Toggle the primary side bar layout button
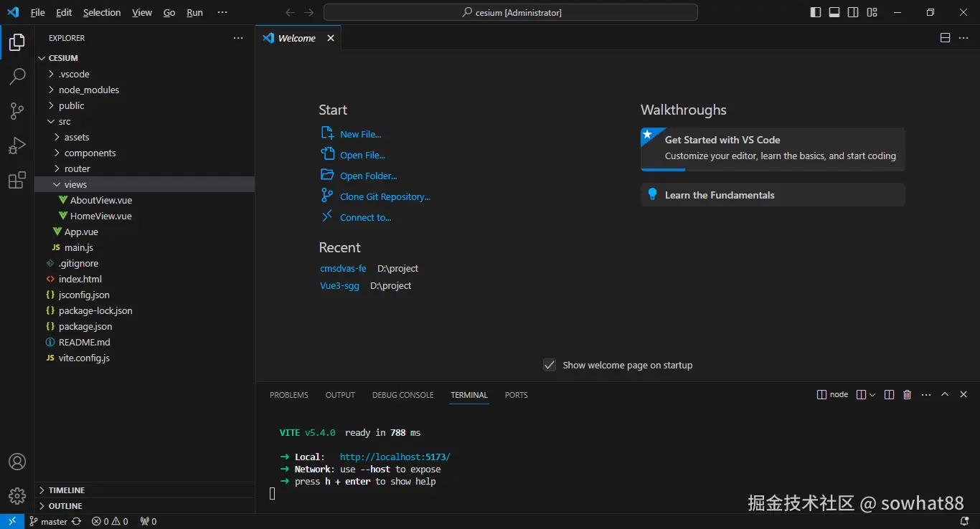 [x=816, y=12]
